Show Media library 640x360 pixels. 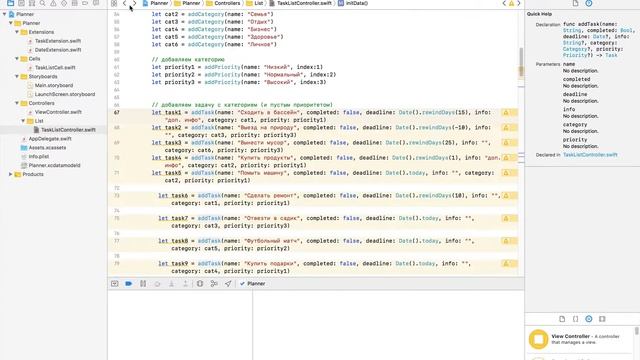(602, 319)
